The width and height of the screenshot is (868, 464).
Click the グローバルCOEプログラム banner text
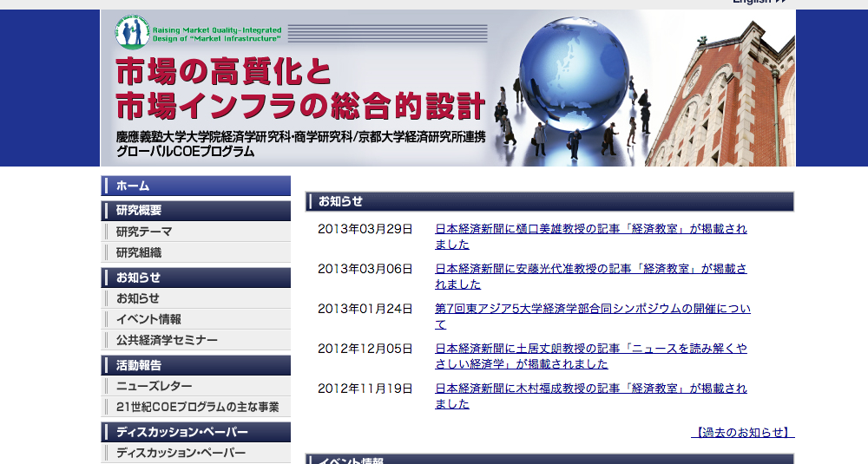click(186, 152)
